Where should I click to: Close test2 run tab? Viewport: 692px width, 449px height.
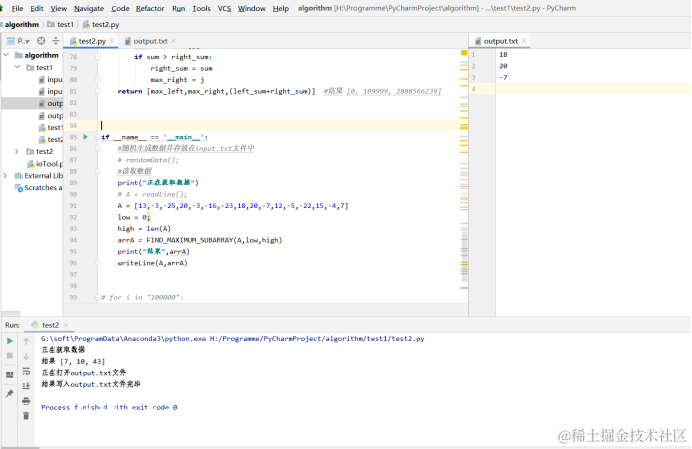coord(66,325)
